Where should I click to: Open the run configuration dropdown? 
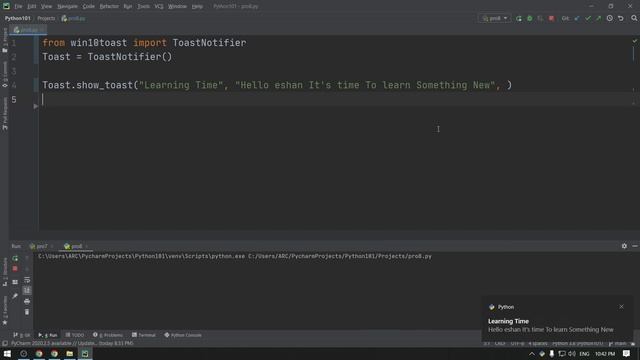click(x=495, y=18)
